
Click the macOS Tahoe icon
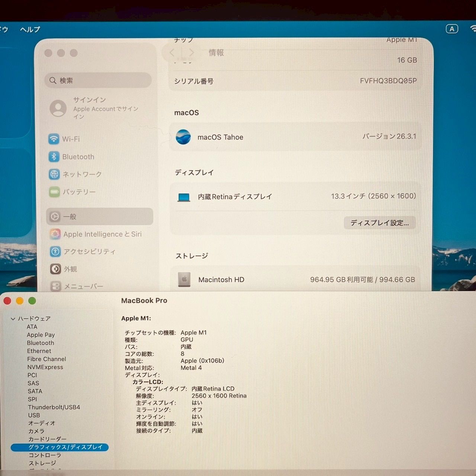pyautogui.click(x=183, y=137)
